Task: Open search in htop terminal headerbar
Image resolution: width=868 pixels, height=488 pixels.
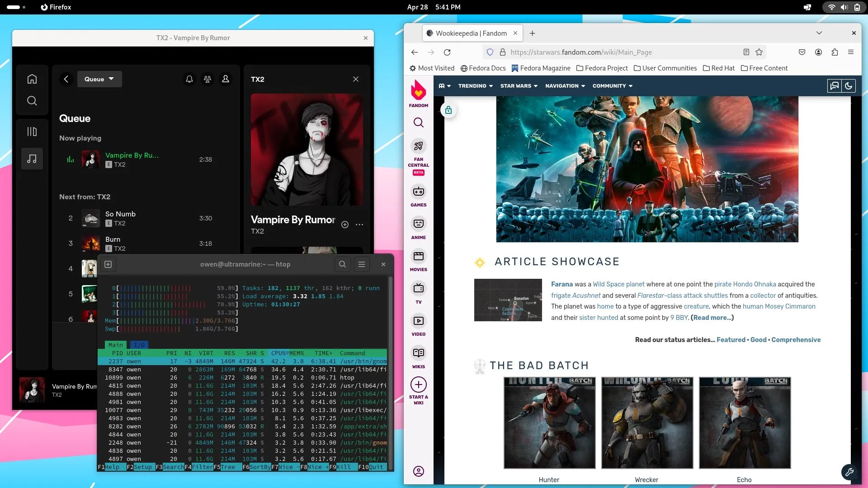Action: 342,264
